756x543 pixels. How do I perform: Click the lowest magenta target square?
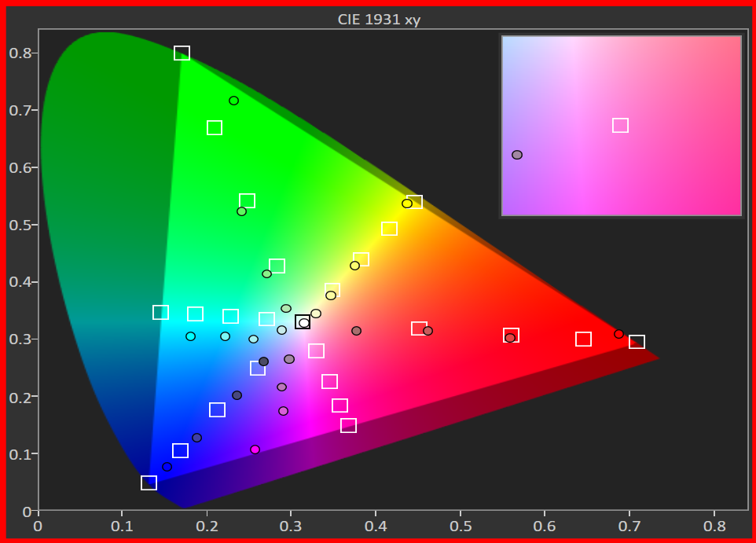pyautogui.click(x=348, y=426)
